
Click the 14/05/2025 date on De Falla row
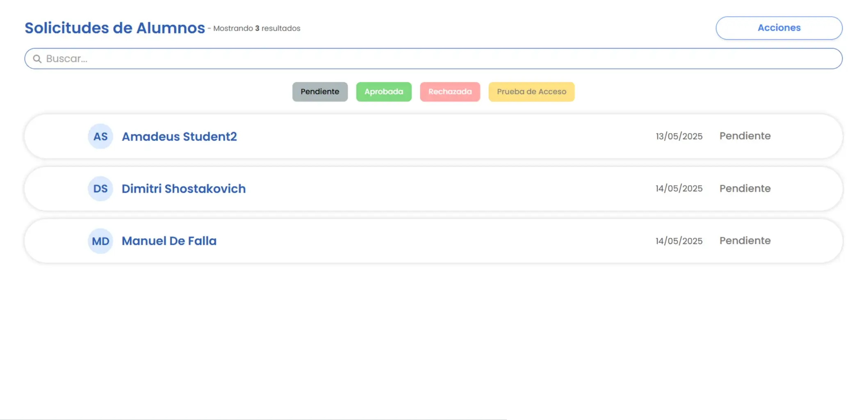[x=679, y=241]
